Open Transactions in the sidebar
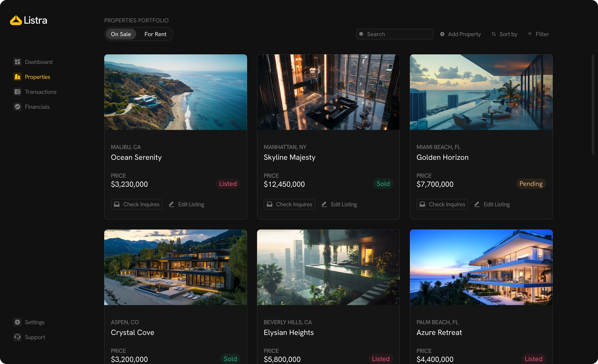 pos(35,92)
